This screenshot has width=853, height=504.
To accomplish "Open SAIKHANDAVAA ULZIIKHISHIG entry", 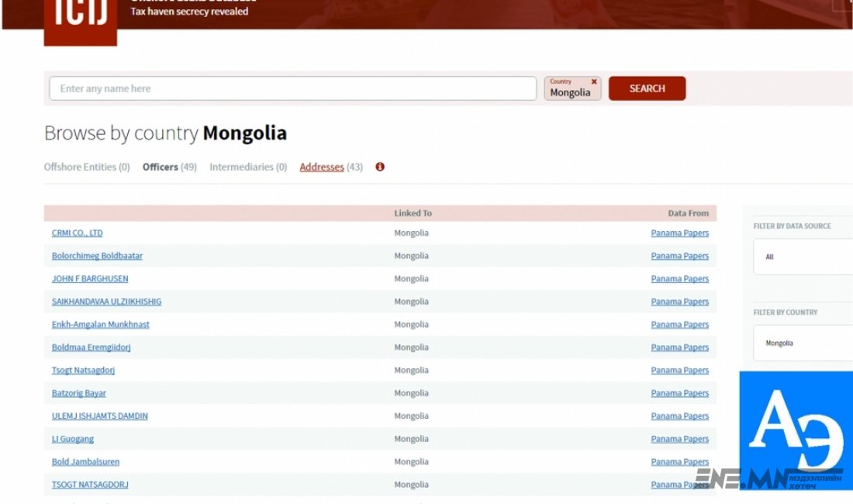I will tap(106, 302).
